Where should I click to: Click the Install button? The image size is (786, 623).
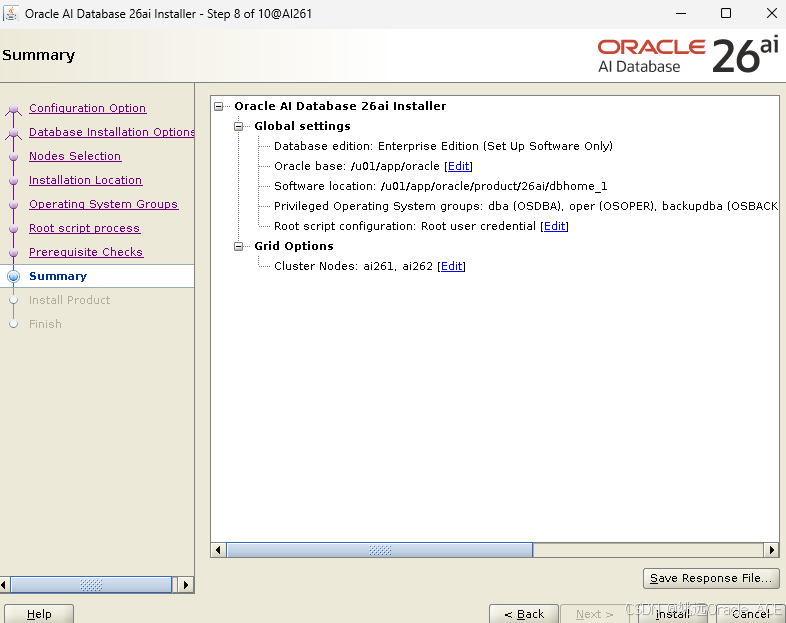tap(673, 614)
